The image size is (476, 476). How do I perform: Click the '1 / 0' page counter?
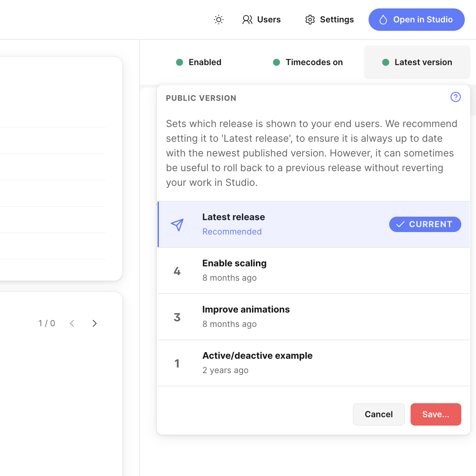click(47, 323)
